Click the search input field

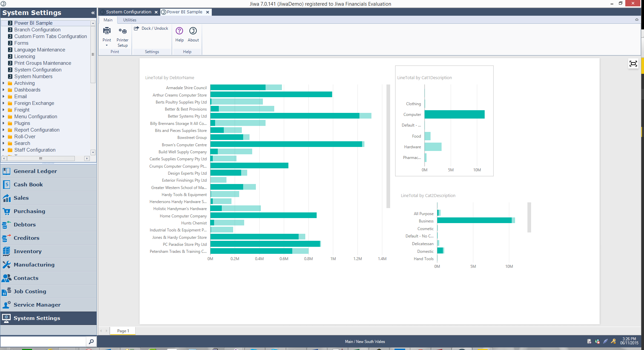click(x=43, y=341)
